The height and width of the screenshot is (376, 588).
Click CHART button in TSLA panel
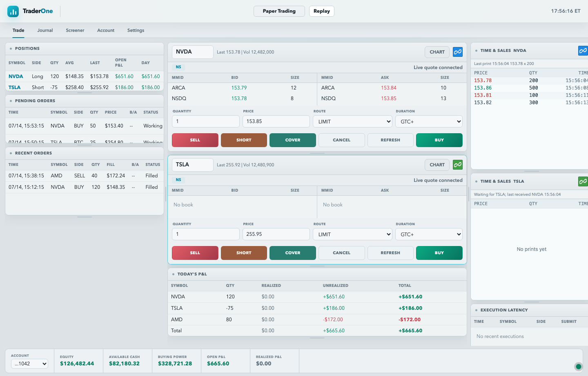(437, 165)
